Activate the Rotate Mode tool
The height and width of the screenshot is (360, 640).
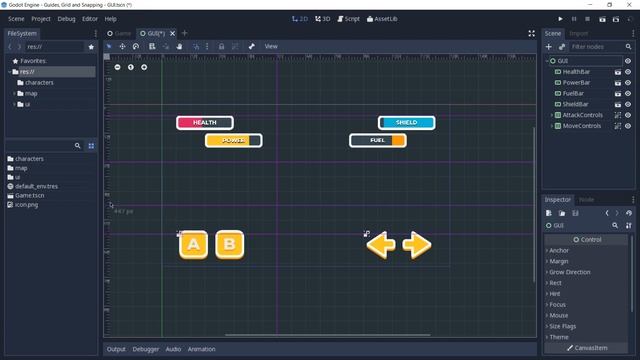point(136,47)
